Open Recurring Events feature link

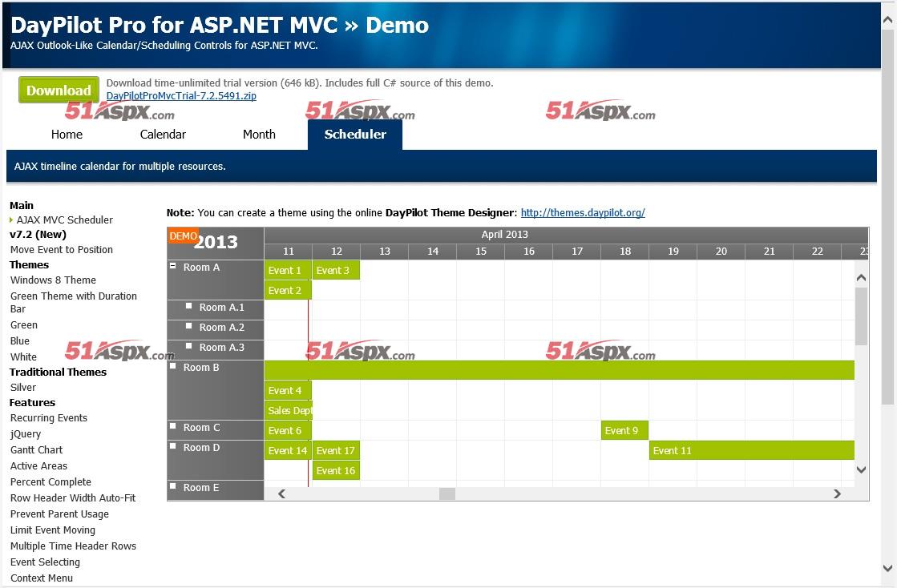(49, 417)
